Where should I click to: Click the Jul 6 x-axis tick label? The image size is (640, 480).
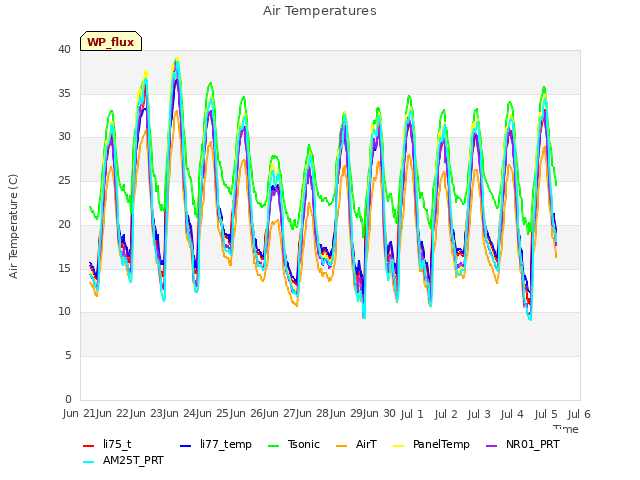pos(579,414)
